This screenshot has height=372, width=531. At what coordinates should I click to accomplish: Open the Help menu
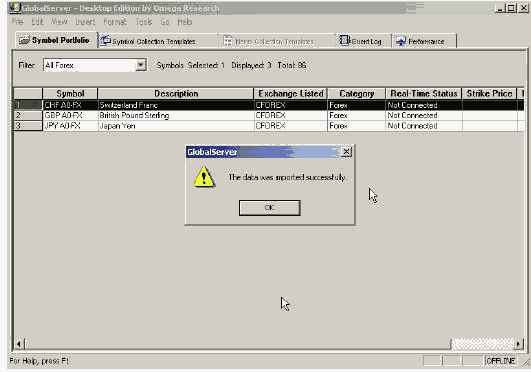pos(185,22)
